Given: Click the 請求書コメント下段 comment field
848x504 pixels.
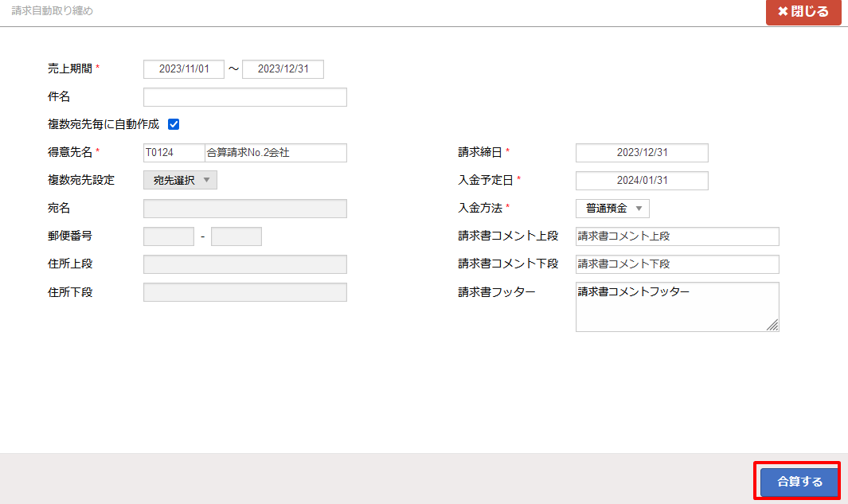Looking at the screenshot, I should [677, 264].
